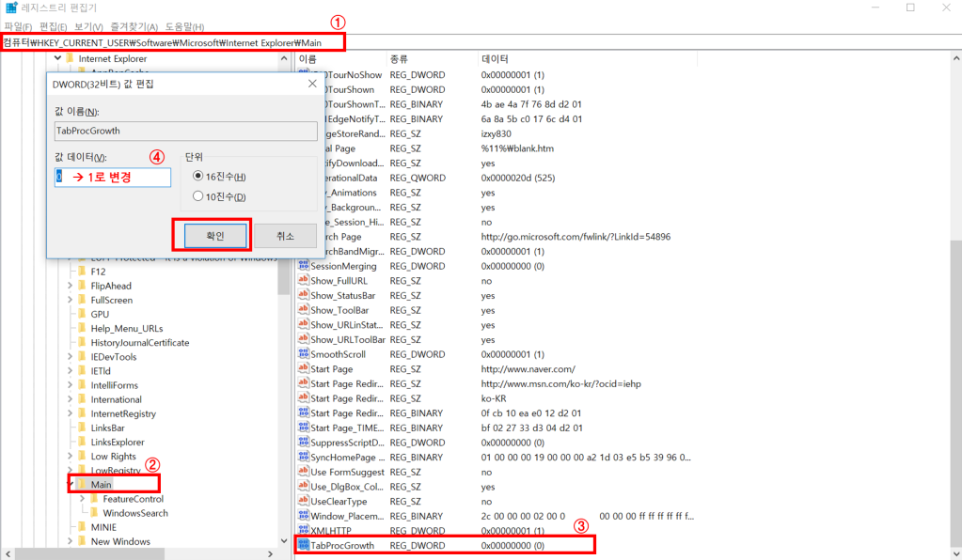Select the hexadecimal 16진수 radio button
The width and height of the screenshot is (962, 560).
click(197, 176)
